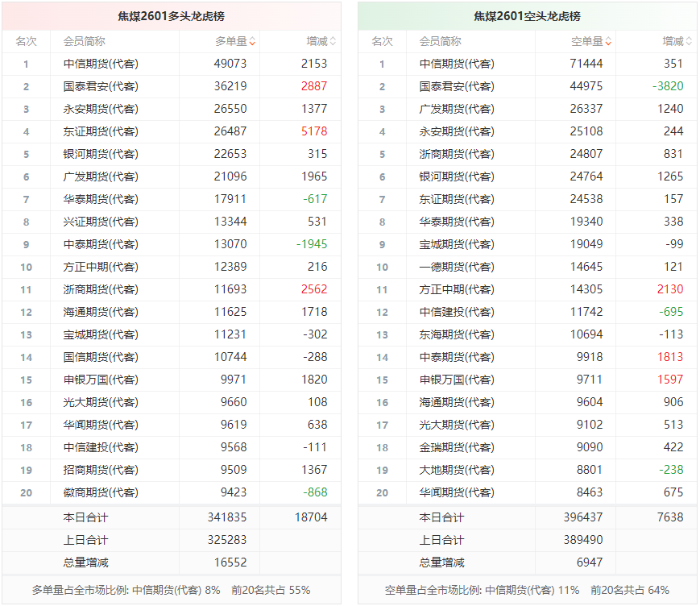Click green change value -1945
Image resolution: width=700 pixels, height=606 pixels.
coord(312,244)
